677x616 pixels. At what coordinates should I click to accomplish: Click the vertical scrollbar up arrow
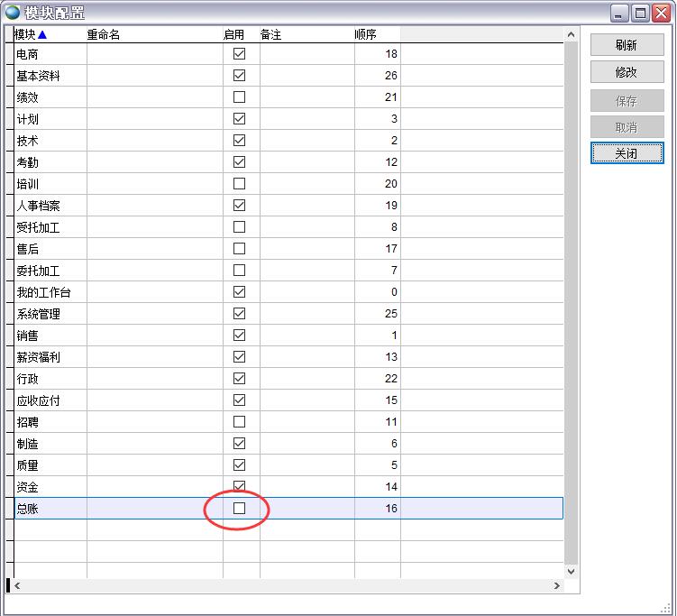pyautogui.click(x=571, y=35)
